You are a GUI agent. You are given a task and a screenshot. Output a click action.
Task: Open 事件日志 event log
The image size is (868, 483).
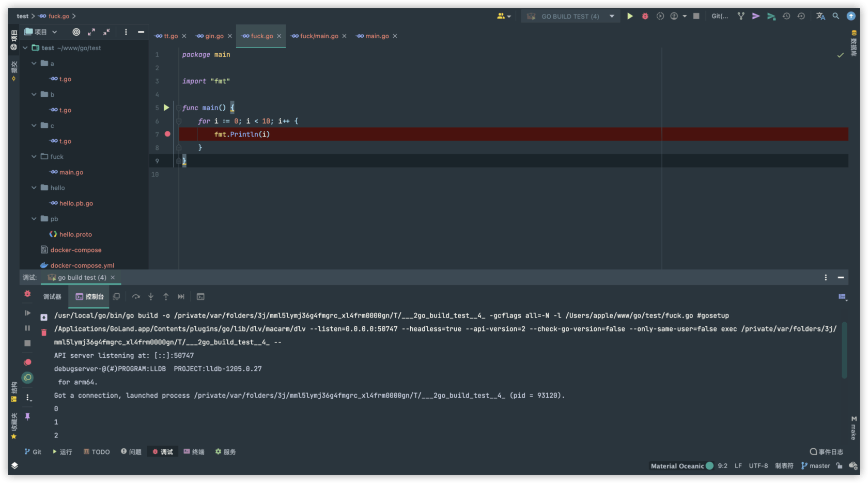pos(826,451)
